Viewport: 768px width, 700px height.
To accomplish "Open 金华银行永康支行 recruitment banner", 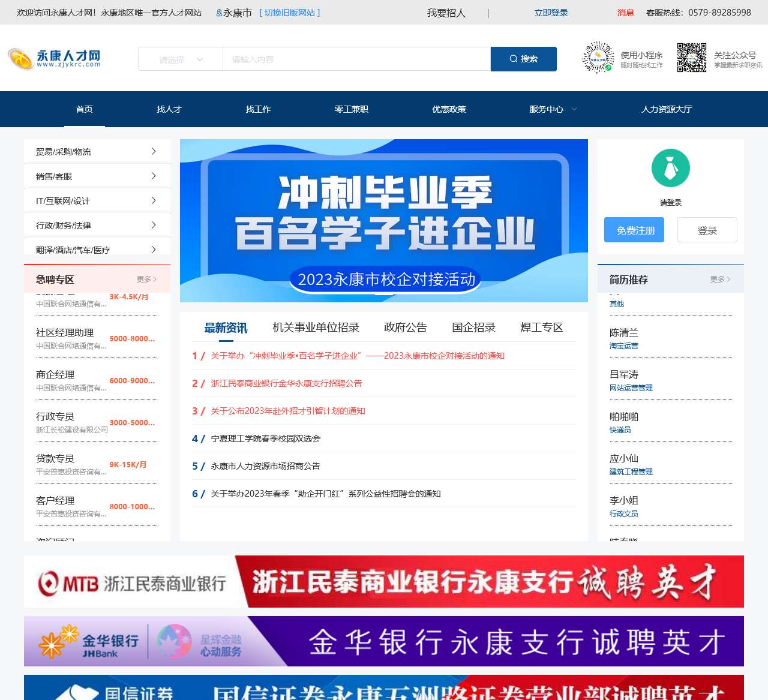I will (x=384, y=641).
